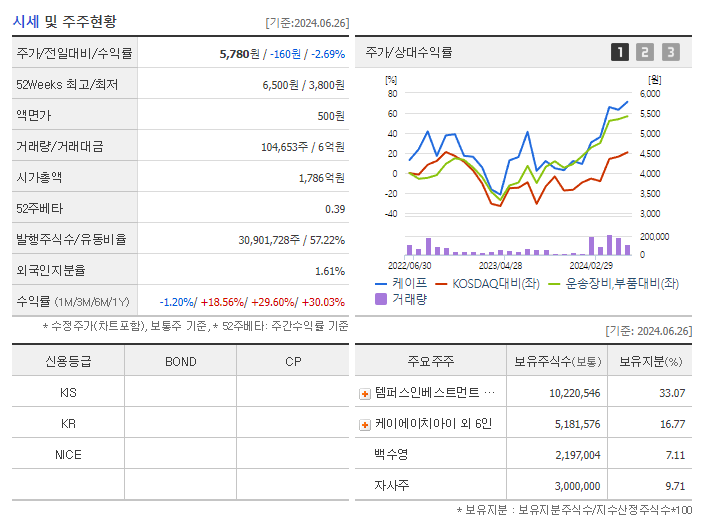Click the +30.03% one-year return

(323, 303)
